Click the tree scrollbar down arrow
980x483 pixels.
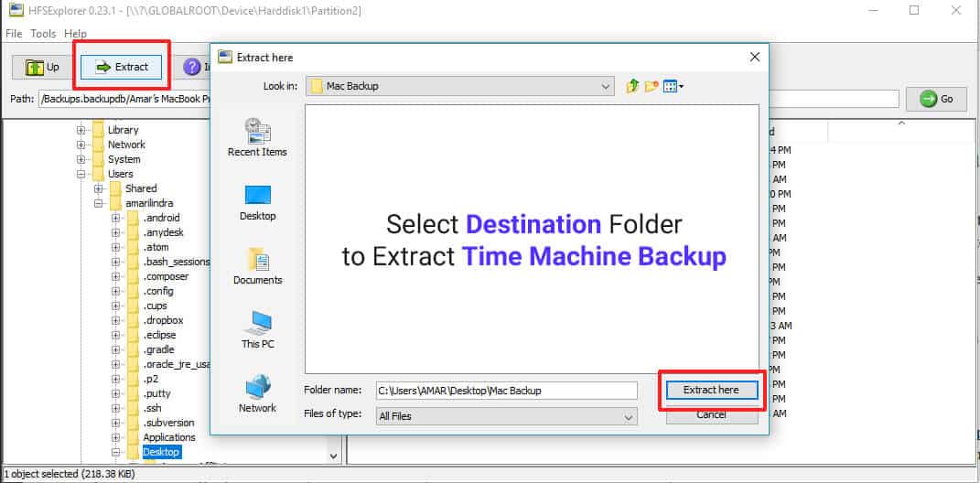tap(333, 456)
